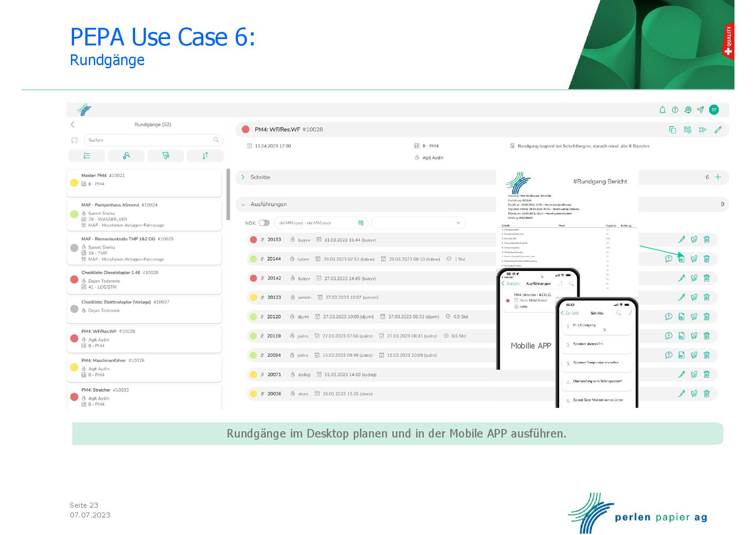Screen dimensions: 756x535
Task: Go back using the left chevron beside Rundgänge
Action: pos(73,124)
